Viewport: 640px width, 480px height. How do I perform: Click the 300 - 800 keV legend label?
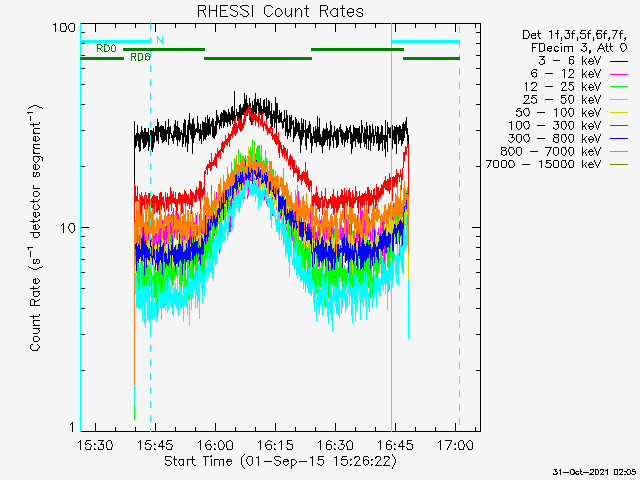[555, 138]
